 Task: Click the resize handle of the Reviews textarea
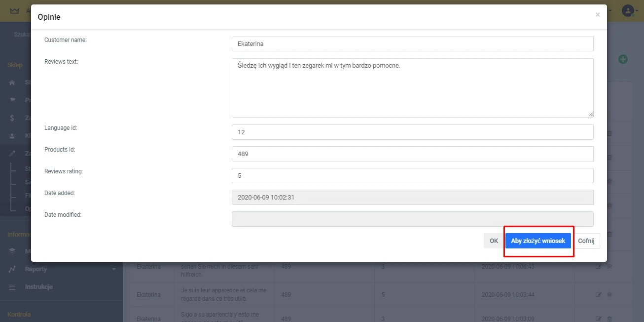pyautogui.click(x=590, y=114)
